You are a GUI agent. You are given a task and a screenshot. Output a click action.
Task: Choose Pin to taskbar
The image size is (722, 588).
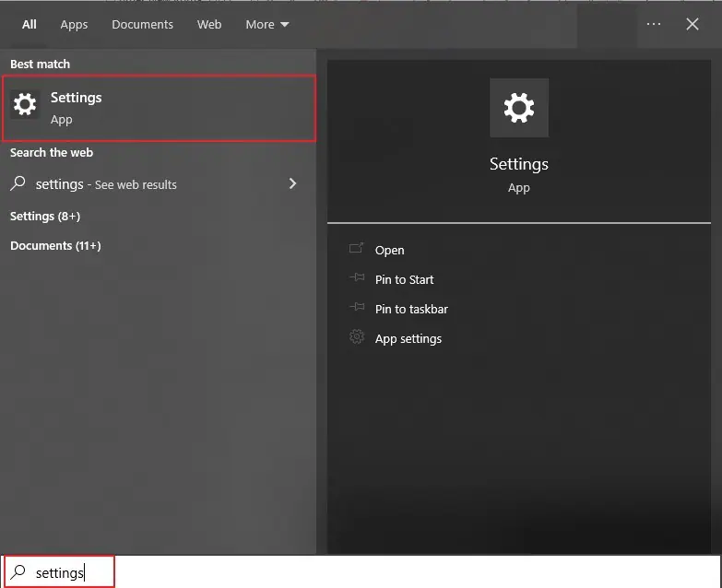point(411,309)
